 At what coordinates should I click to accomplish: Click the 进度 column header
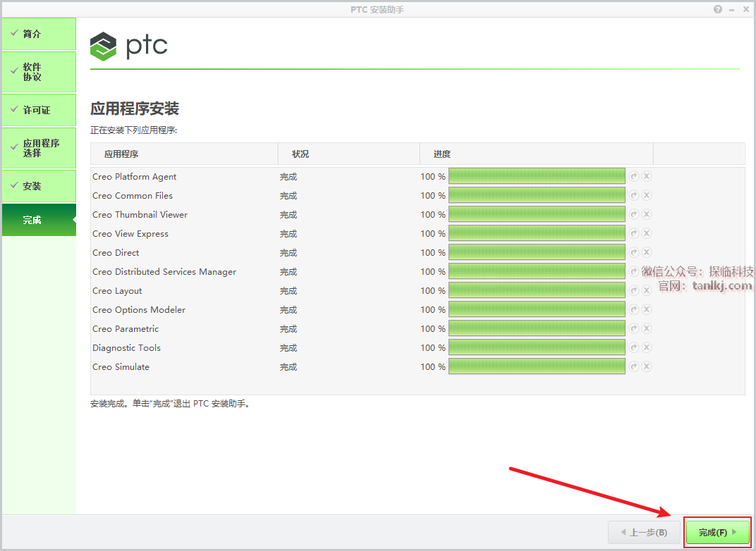536,154
